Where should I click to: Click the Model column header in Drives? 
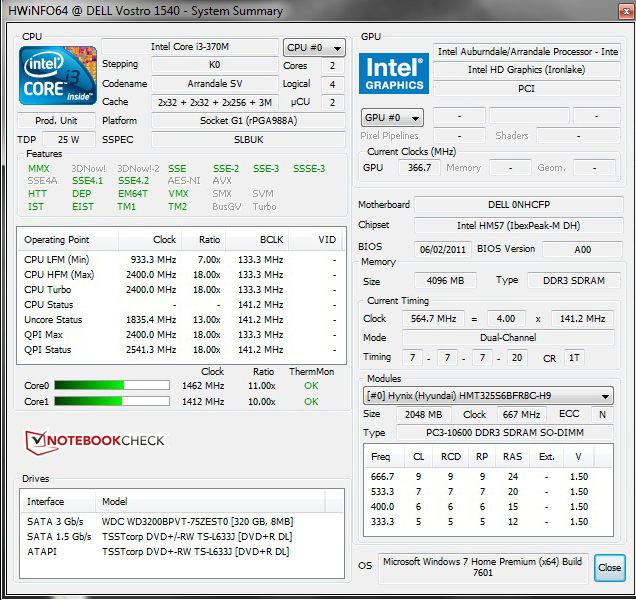pyautogui.click(x=210, y=502)
